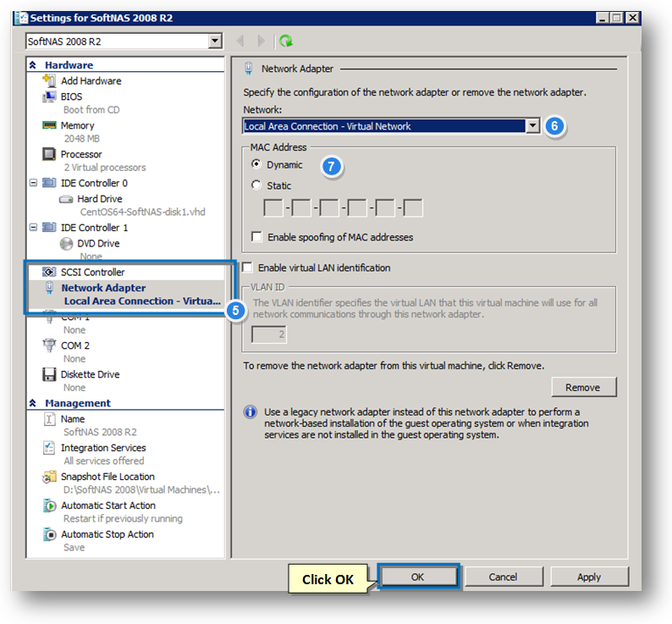Viewport: 672px width, 624px height.
Task: Remove the network adapter
Action: (x=583, y=387)
